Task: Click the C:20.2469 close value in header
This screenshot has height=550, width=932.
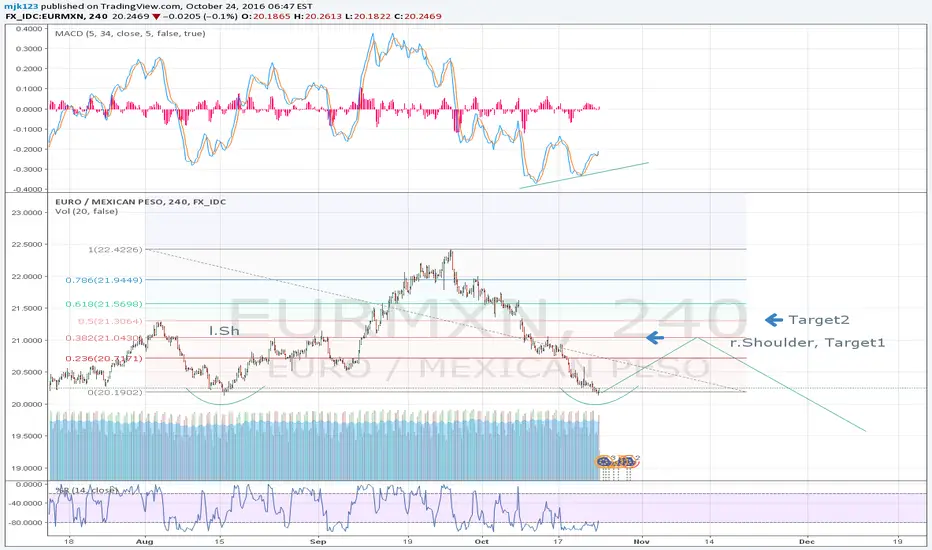Action: tap(418, 16)
